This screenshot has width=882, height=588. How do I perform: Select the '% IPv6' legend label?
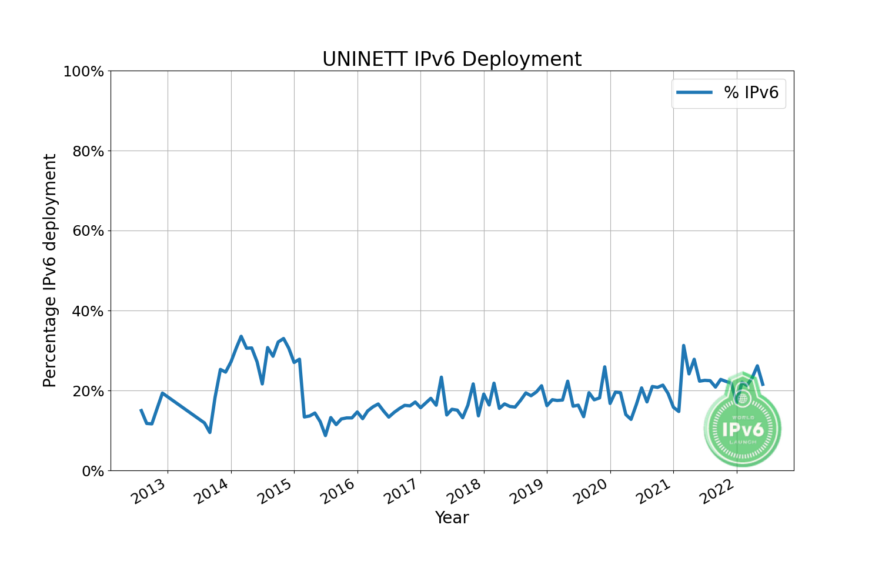point(751,92)
